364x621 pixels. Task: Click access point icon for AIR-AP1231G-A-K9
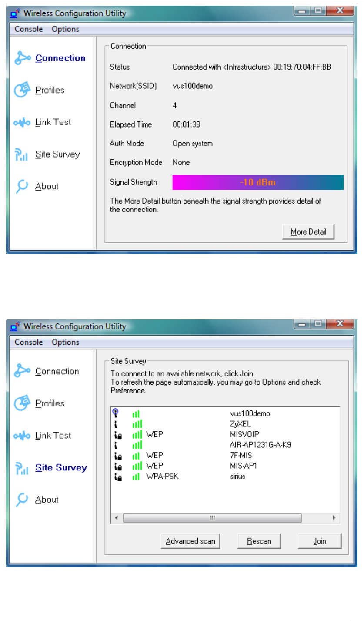[x=115, y=445]
